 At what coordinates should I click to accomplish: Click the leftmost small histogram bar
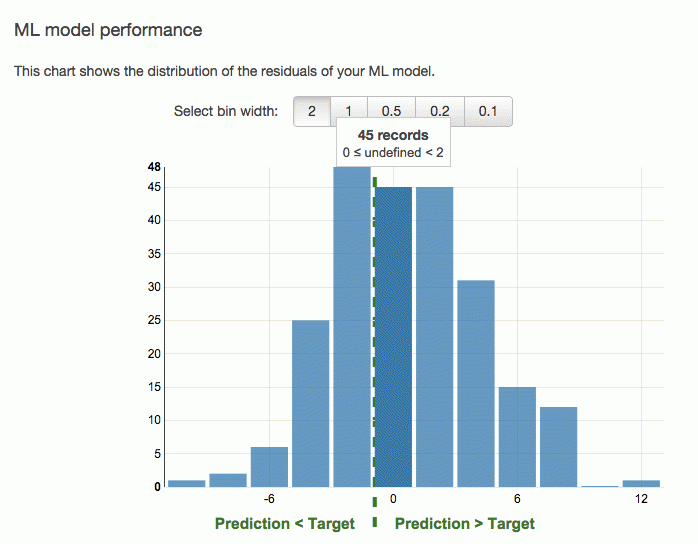tap(187, 483)
